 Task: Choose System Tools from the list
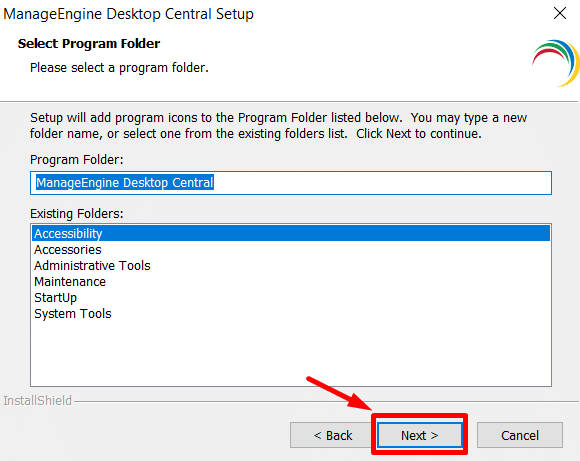point(291,314)
